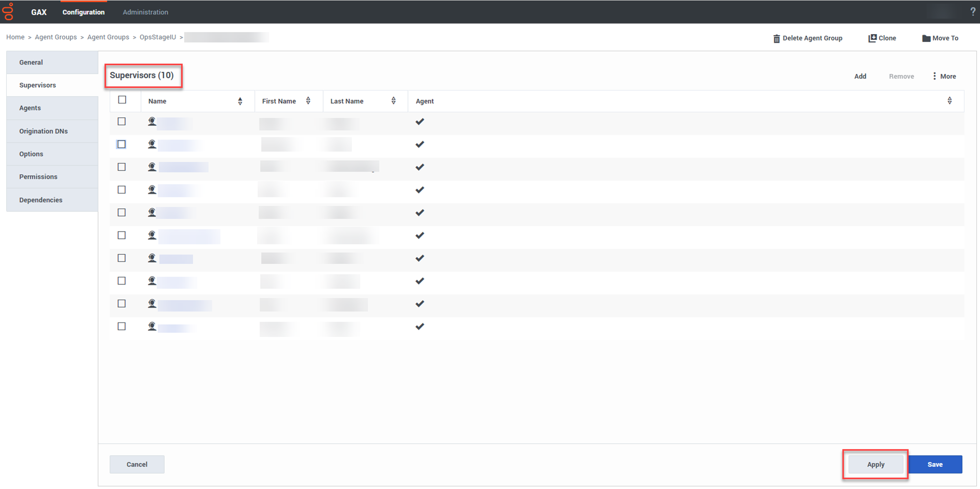
Task: Click the Move To folder icon
Action: point(926,38)
